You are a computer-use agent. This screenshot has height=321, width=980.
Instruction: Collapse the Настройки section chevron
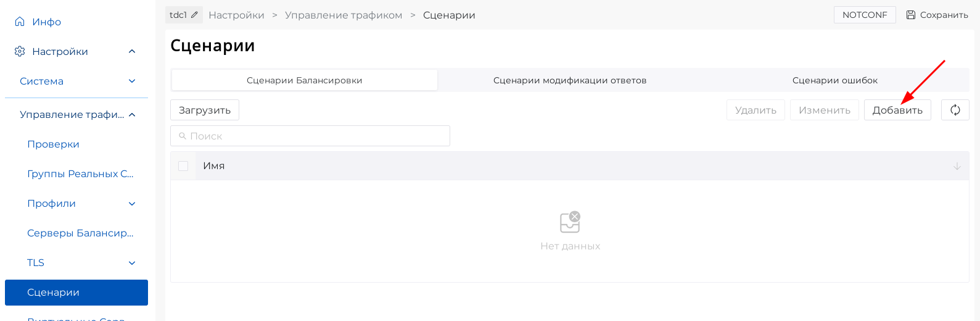click(132, 51)
